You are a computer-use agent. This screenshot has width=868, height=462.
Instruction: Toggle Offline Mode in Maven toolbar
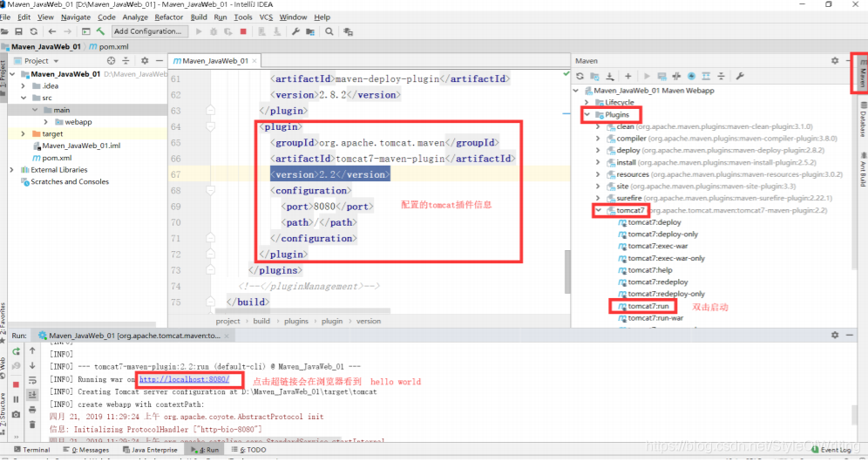676,76
